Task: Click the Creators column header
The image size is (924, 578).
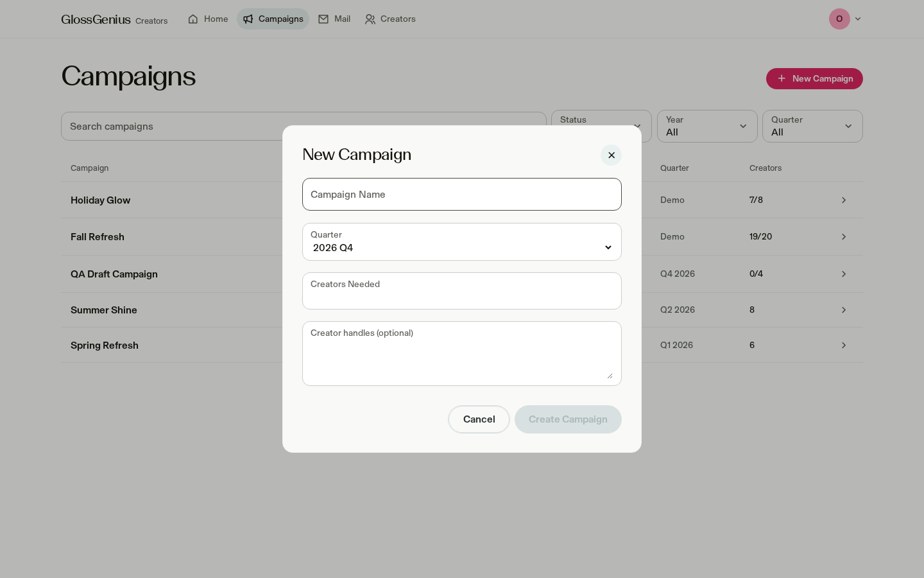Action: [766, 168]
